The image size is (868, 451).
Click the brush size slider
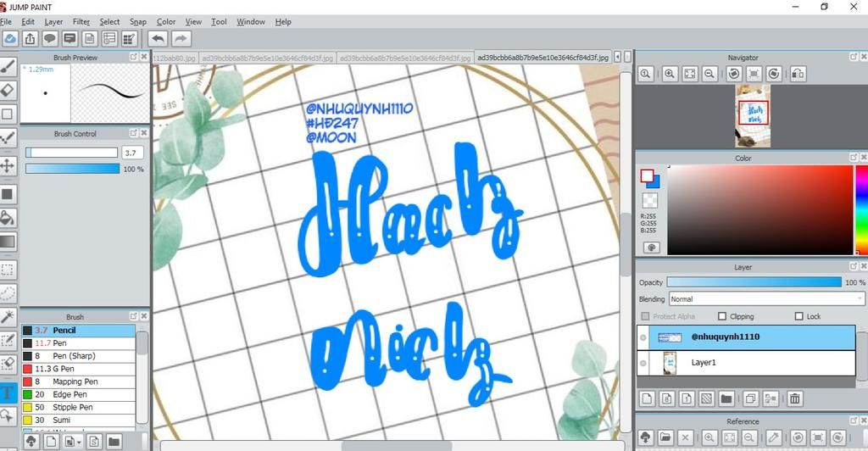coord(71,153)
